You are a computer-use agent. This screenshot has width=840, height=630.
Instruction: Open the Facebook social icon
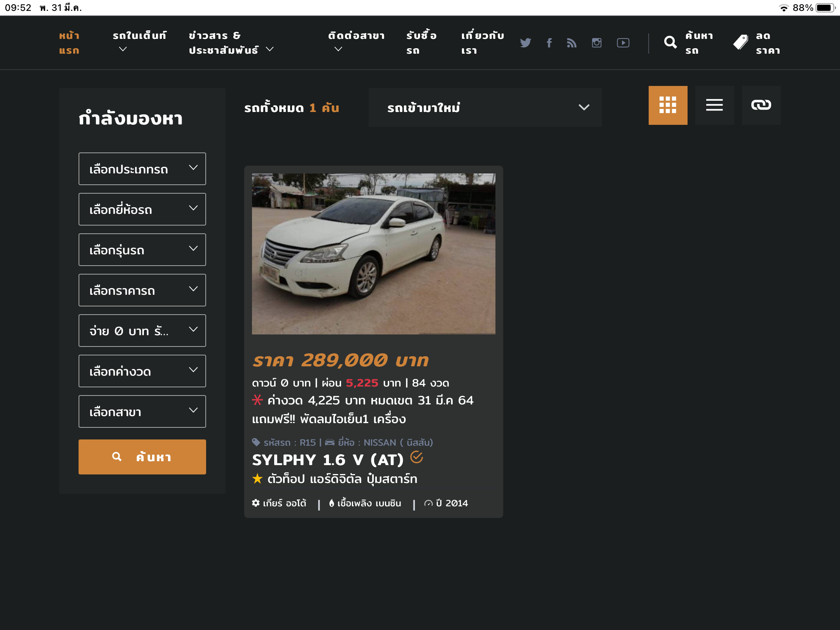click(x=549, y=43)
